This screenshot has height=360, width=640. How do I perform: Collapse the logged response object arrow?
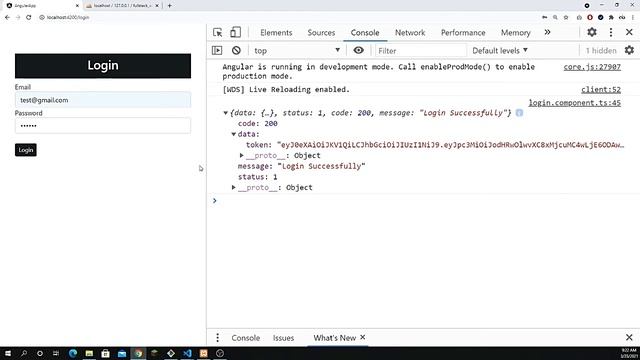[x=225, y=113]
